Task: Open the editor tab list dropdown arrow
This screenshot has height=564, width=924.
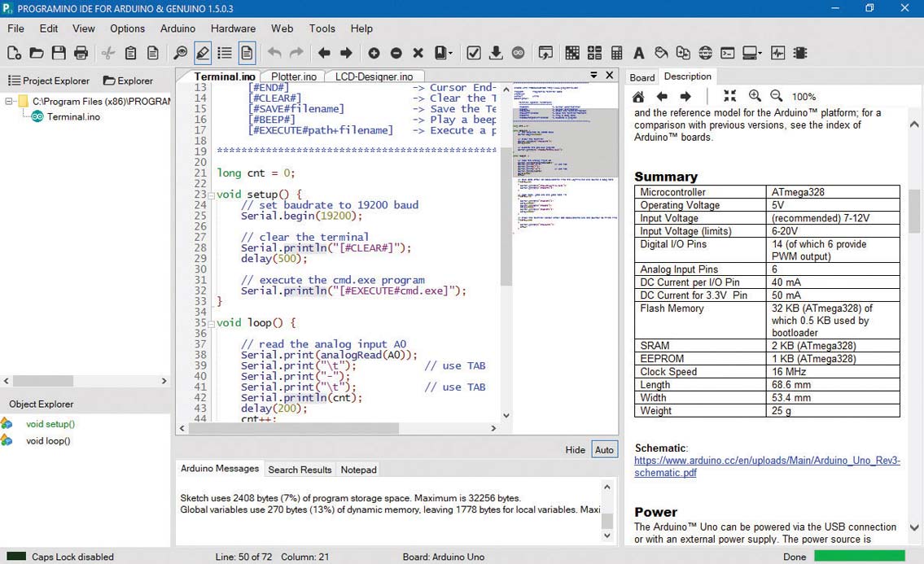Action: coord(594,75)
